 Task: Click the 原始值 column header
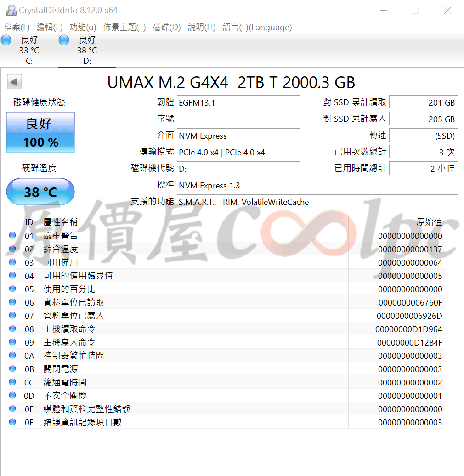[429, 222]
